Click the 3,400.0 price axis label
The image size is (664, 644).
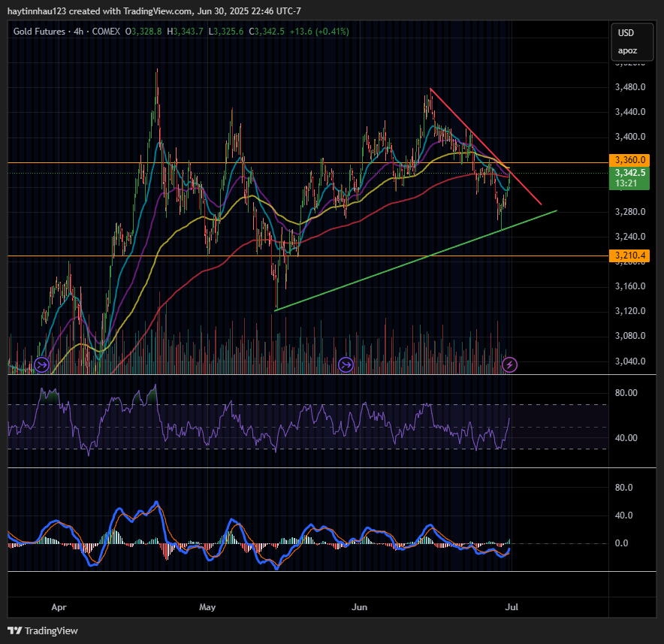[630, 137]
